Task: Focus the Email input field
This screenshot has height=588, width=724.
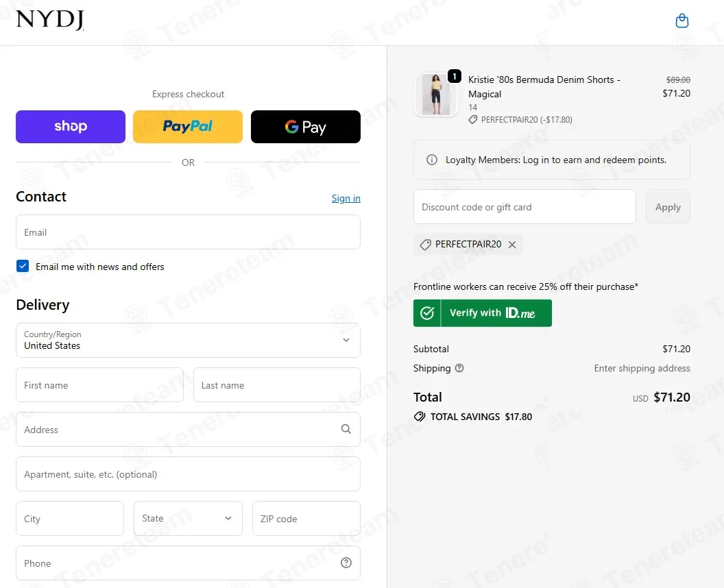Action: pos(188,232)
